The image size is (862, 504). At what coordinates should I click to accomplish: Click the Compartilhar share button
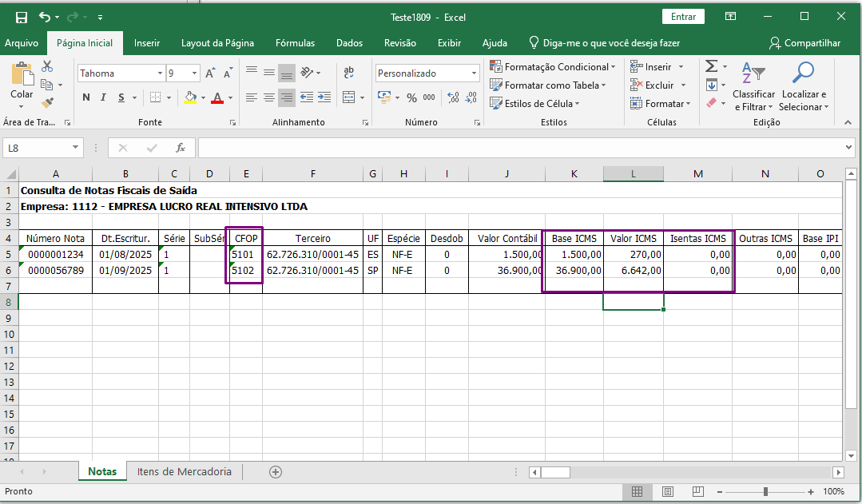pyautogui.click(x=804, y=43)
